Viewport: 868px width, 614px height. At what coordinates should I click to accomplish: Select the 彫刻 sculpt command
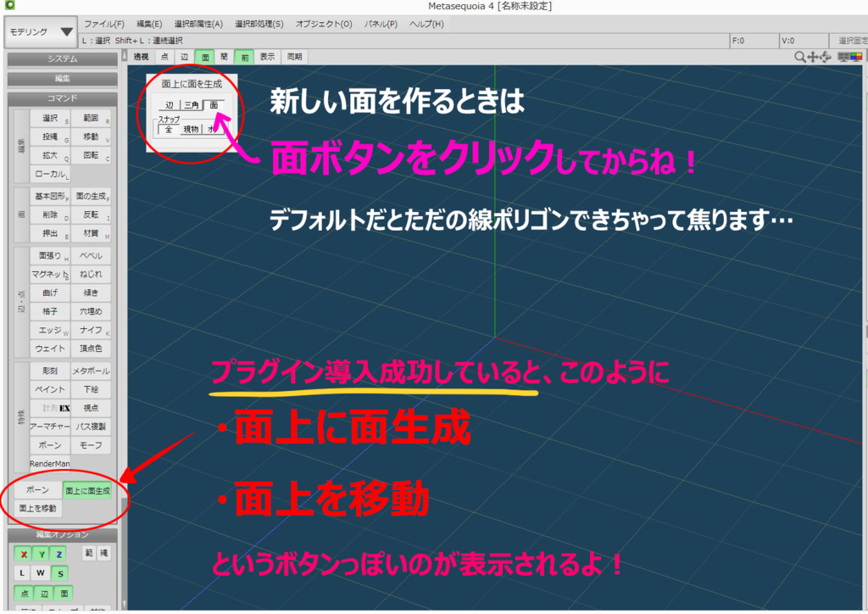(x=50, y=371)
